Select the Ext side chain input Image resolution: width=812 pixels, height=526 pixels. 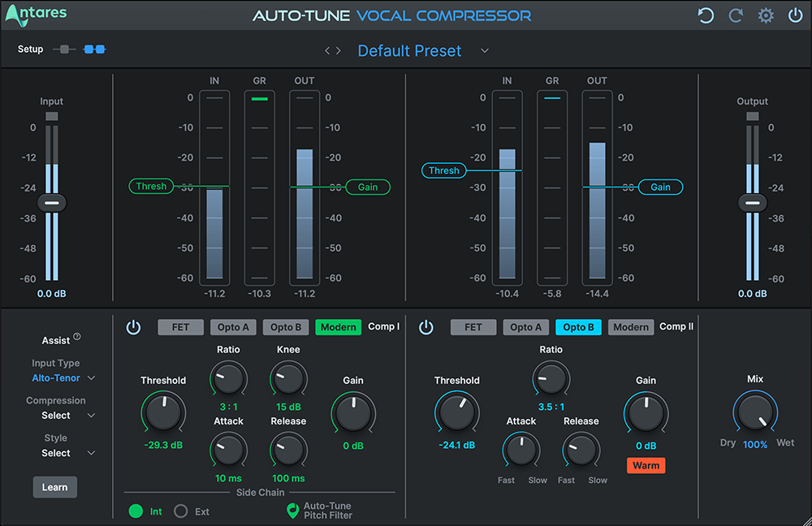click(180, 511)
